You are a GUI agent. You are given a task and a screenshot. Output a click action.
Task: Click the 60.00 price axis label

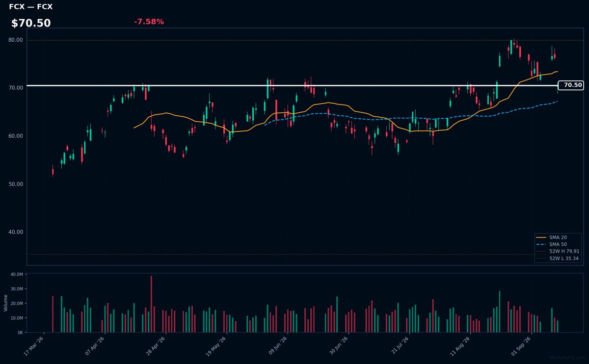tap(16, 136)
